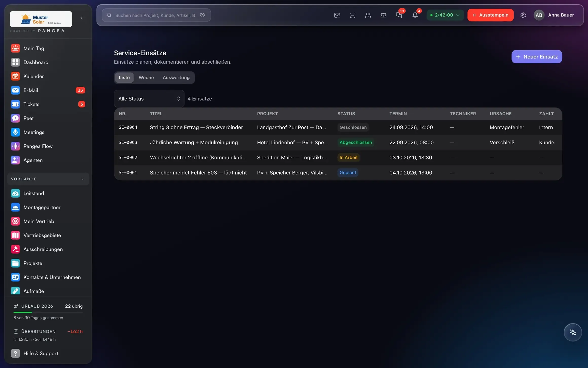Image resolution: width=588 pixels, height=368 pixels.
Task: Collapse the sidebar with the chevron
Action: [81, 18]
